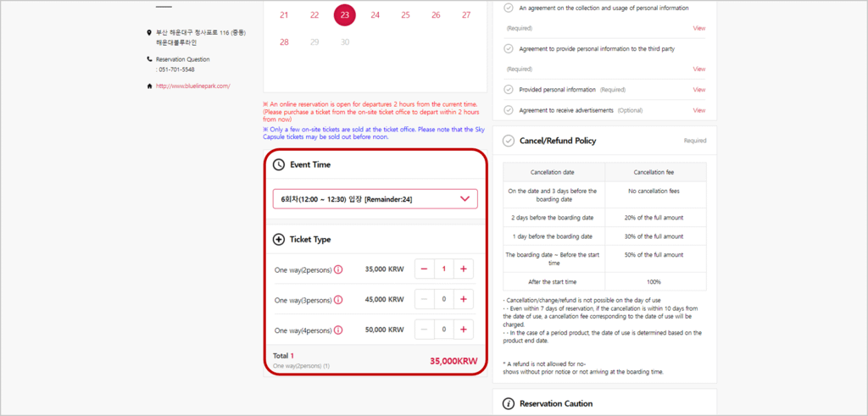Click the Reservation Caution info icon
Viewport: 868px width, 416px height.
[x=509, y=404]
